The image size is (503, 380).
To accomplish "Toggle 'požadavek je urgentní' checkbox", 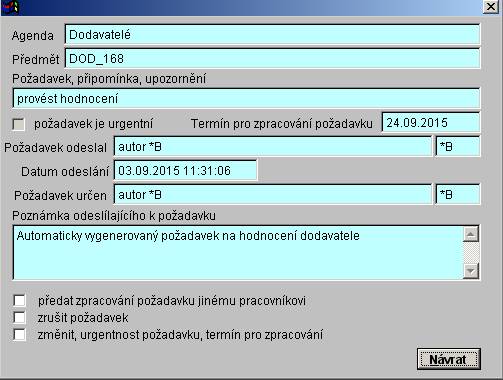I will tap(18, 124).
